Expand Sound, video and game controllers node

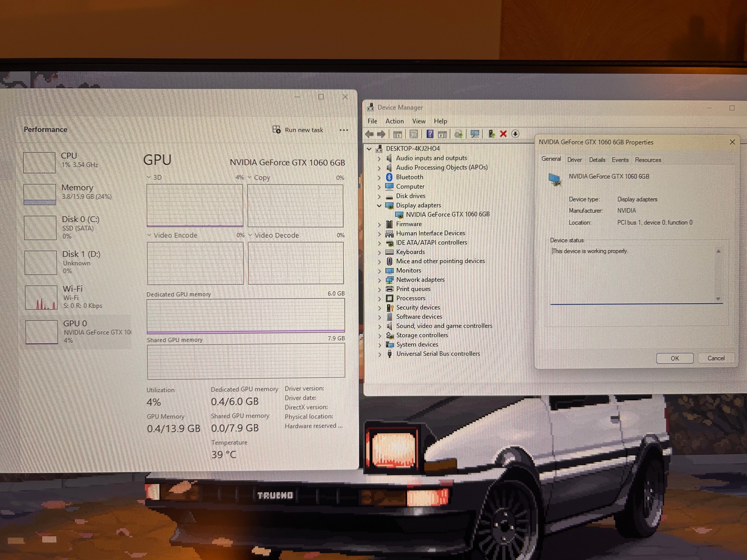pyautogui.click(x=379, y=326)
